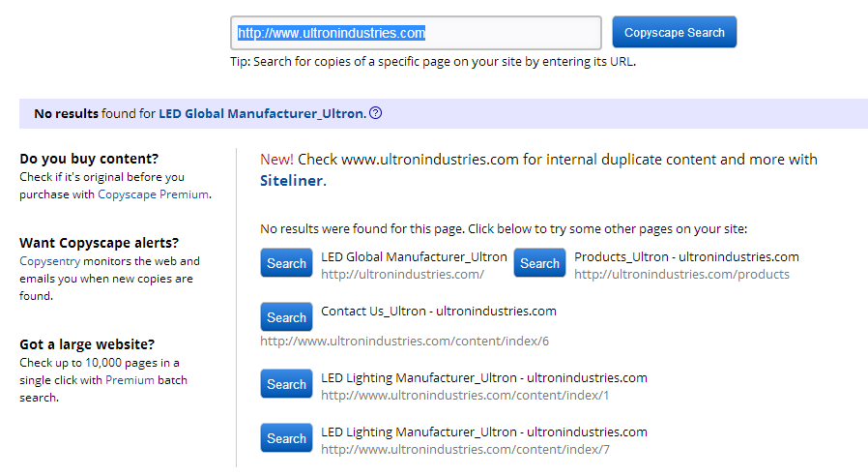Search the Contact Us_Ultron page
Viewport: 868px width, 476px height.
[286, 317]
